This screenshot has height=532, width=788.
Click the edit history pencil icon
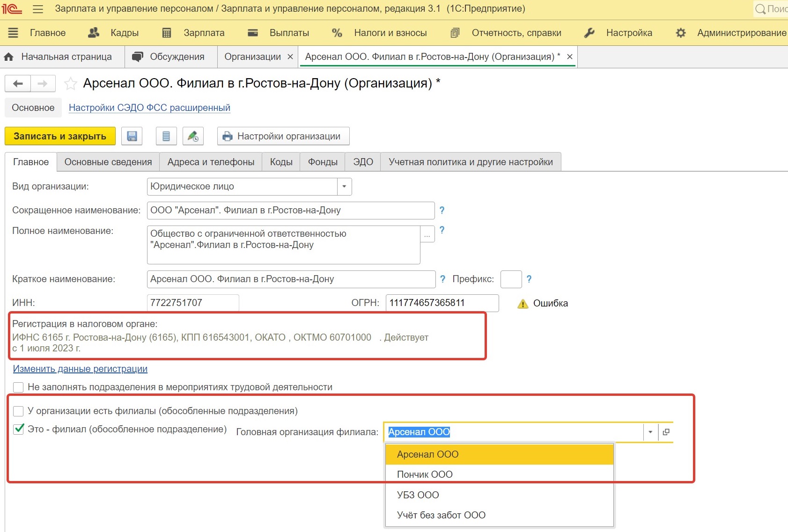[x=193, y=136]
